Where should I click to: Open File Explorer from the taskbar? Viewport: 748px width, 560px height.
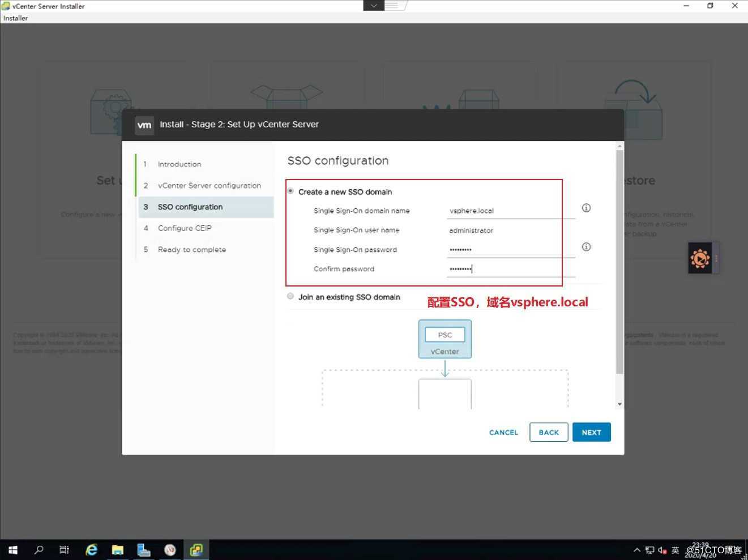click(x=117, y=550)
